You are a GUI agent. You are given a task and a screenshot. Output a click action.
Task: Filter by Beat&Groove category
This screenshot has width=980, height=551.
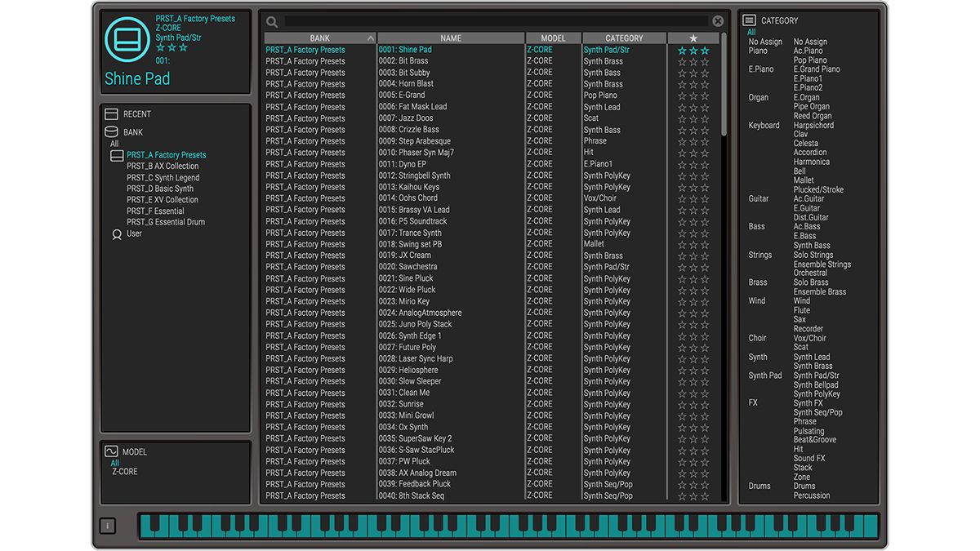815,440
